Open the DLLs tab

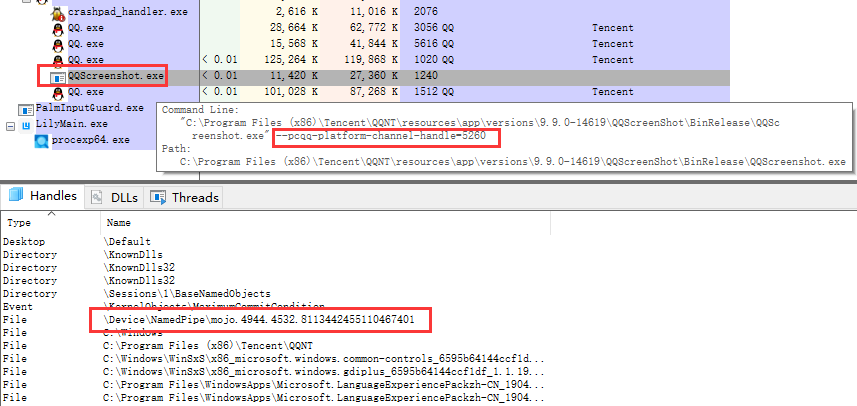[114, 197]
